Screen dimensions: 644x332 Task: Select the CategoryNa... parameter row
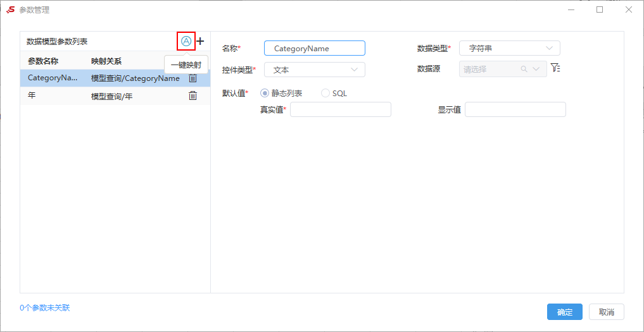115,78
